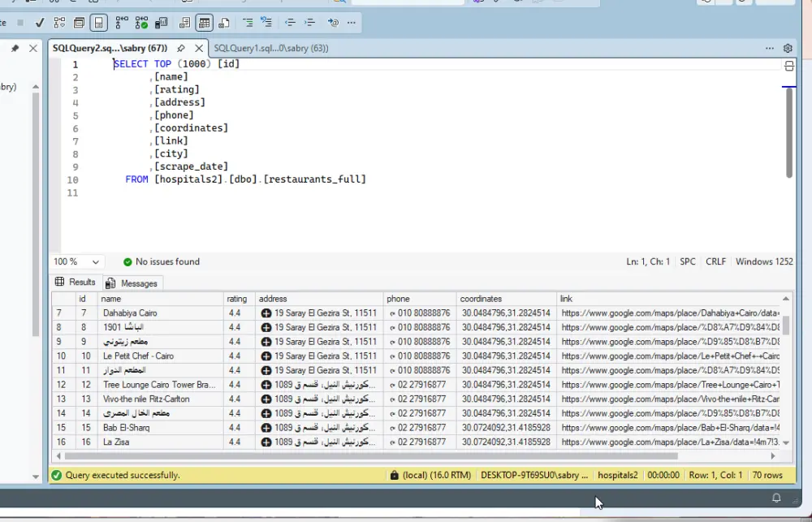Click the Vivo-the nile Ritz-Carlton cell
This screenshot has width=812, height=522.
160,399
